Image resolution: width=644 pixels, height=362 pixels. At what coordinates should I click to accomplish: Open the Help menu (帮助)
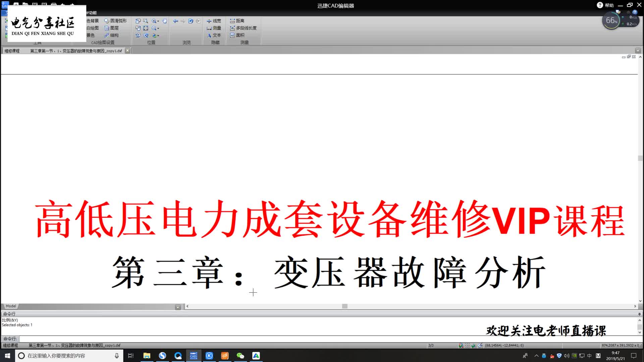[x=605, y=5]
